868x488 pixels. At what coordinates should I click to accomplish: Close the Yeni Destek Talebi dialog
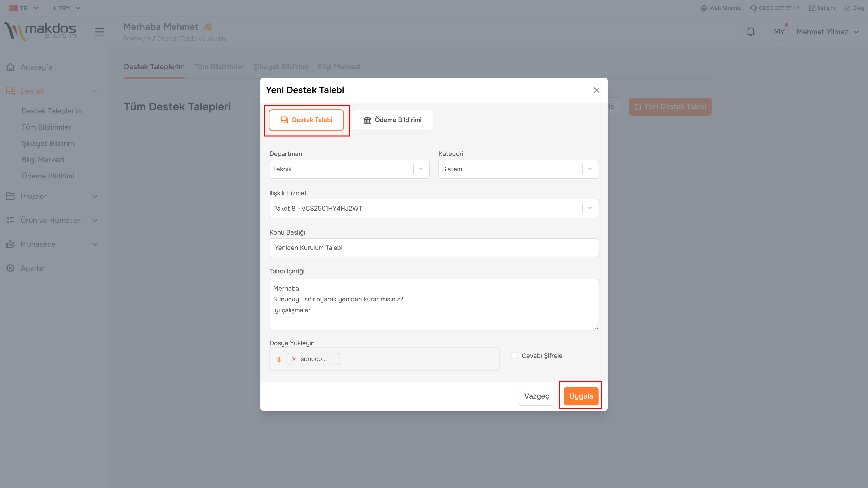pos(597,90)
